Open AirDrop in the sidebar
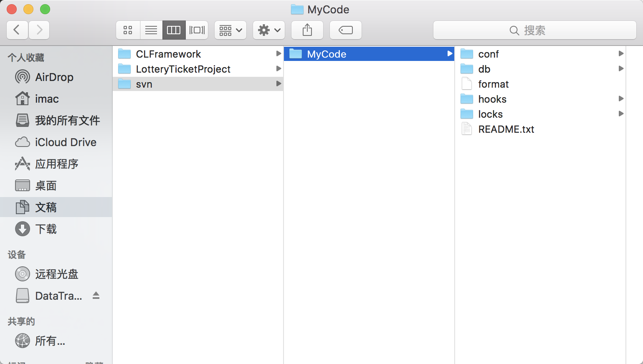Image resolution: width=643 pixels, height=364 pixels. [56, 77]
